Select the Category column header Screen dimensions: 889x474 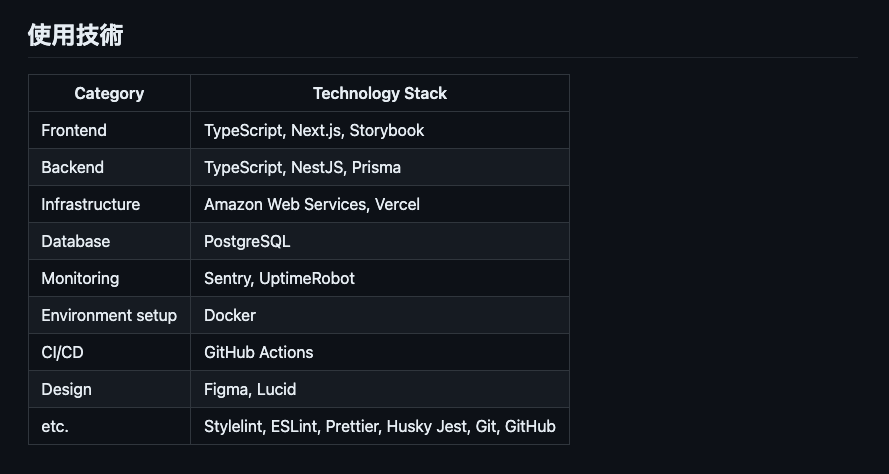coord(109,94)
